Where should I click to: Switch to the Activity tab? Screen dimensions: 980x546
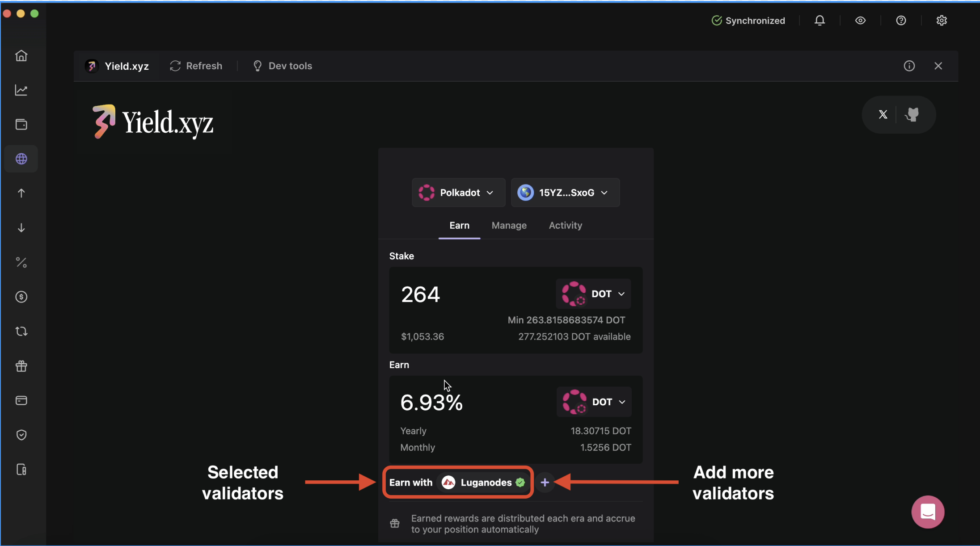click(565, 226)
